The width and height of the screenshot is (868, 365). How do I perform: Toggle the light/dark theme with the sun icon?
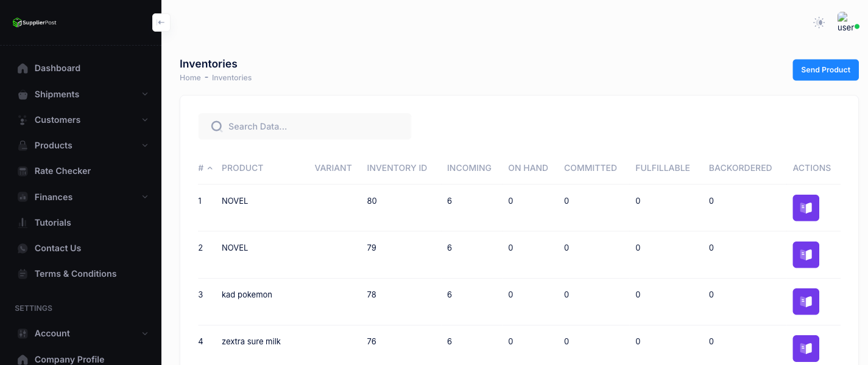819,23
